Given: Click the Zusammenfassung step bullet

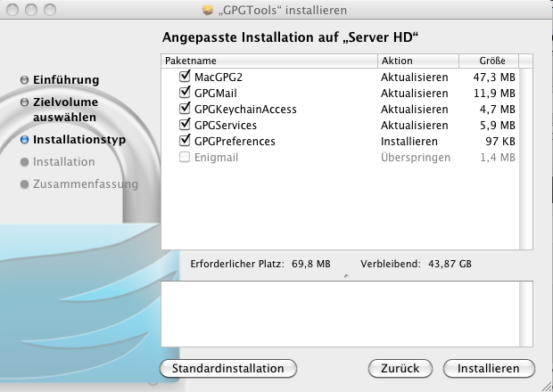Looking at the screenshot, I should click(24, 184).
